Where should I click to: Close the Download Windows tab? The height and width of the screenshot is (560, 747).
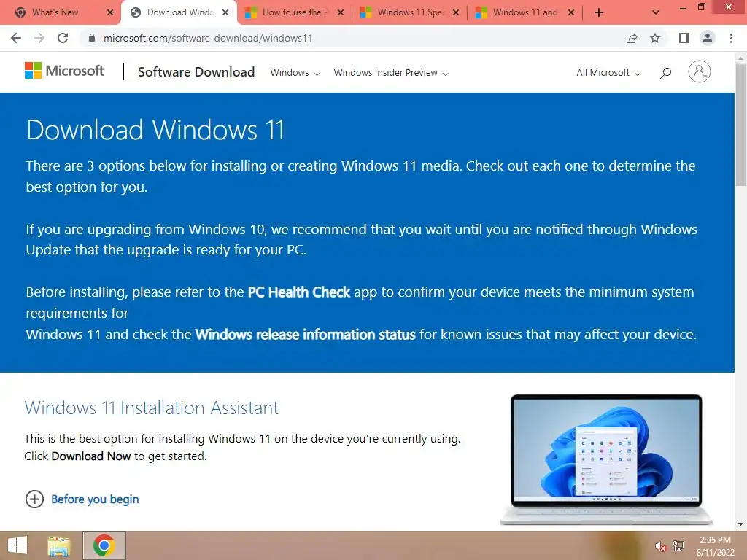(x=225, y=13)
